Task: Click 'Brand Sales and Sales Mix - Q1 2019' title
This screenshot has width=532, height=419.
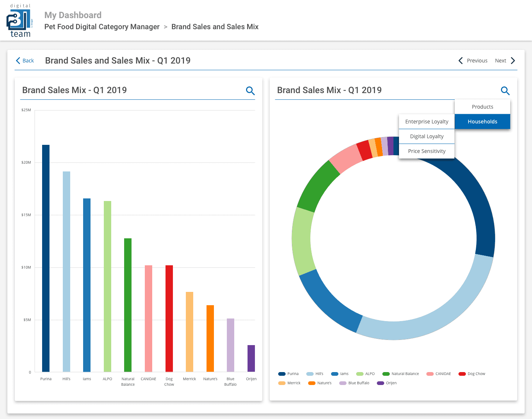Action: (x=118, y=61)
